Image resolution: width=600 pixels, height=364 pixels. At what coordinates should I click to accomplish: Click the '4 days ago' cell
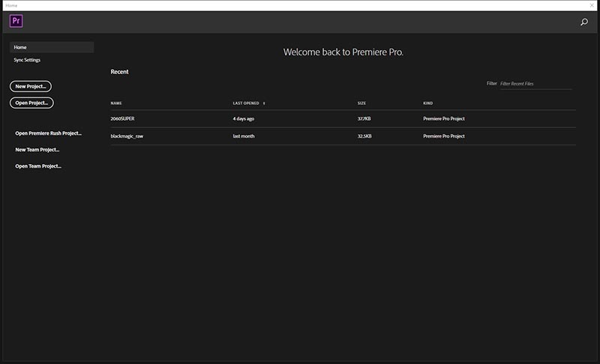coord(243,119)
